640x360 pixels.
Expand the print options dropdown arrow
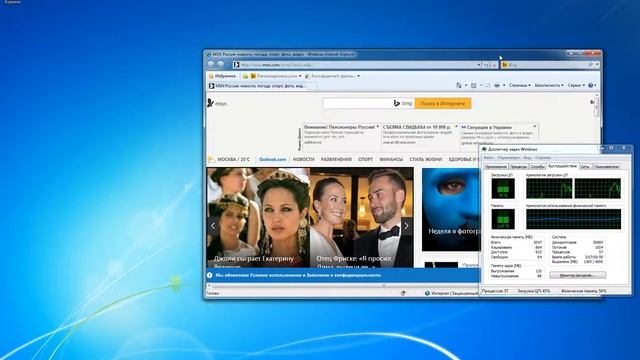click(x=504, y=85)
